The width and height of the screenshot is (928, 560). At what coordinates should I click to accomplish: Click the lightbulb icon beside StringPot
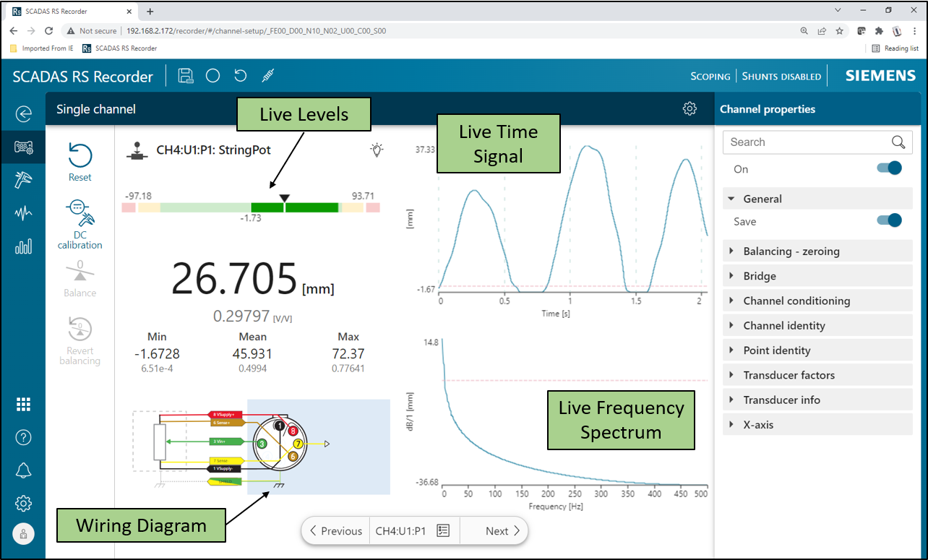coord(376,150)
